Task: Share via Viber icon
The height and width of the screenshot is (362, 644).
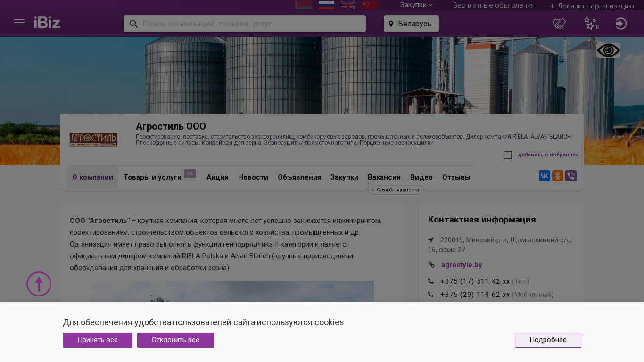Action: 571,176
